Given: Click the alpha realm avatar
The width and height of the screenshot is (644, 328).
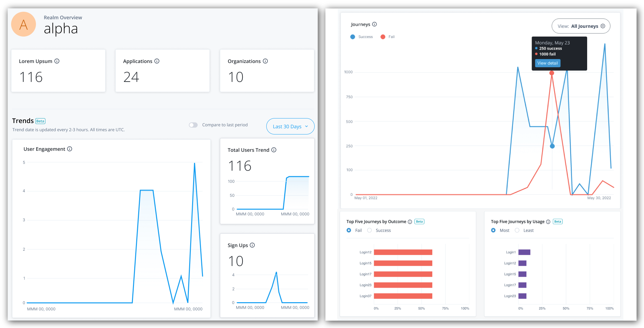Looking at the screenshot, I should pyautogui.click(x=23, y=24).
